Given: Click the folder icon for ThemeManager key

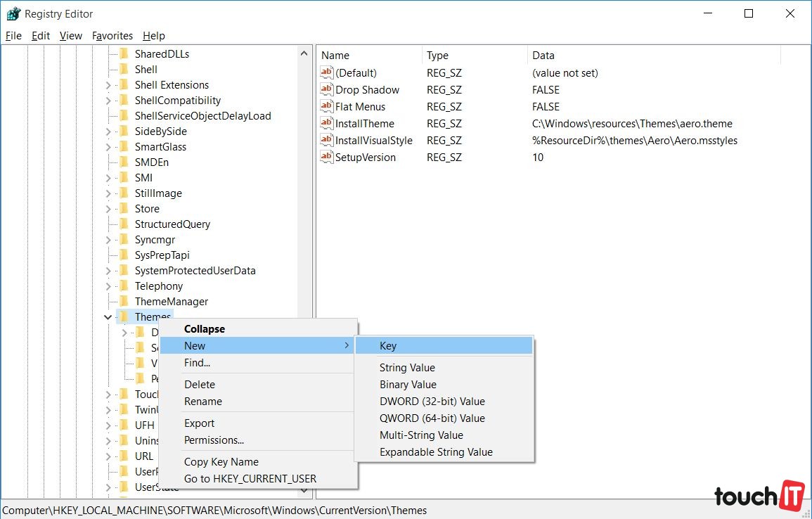Looking at the screenshot, I should (124, 302).
